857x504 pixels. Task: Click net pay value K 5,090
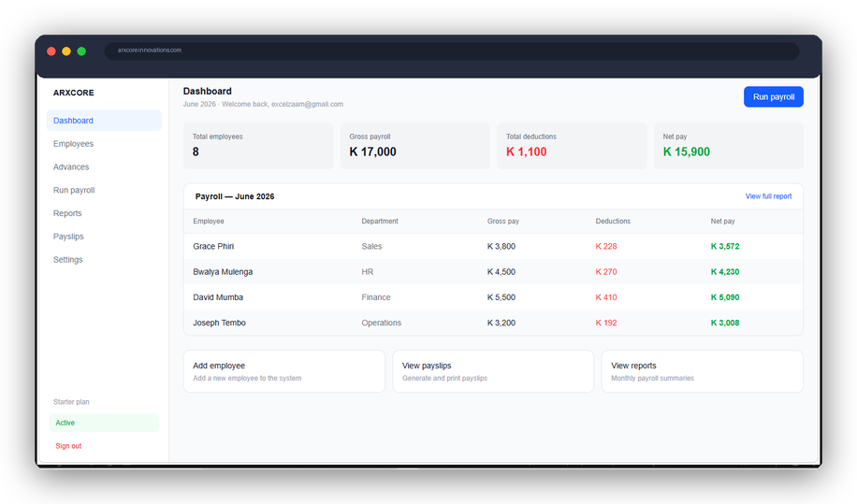tap(725, 297)
